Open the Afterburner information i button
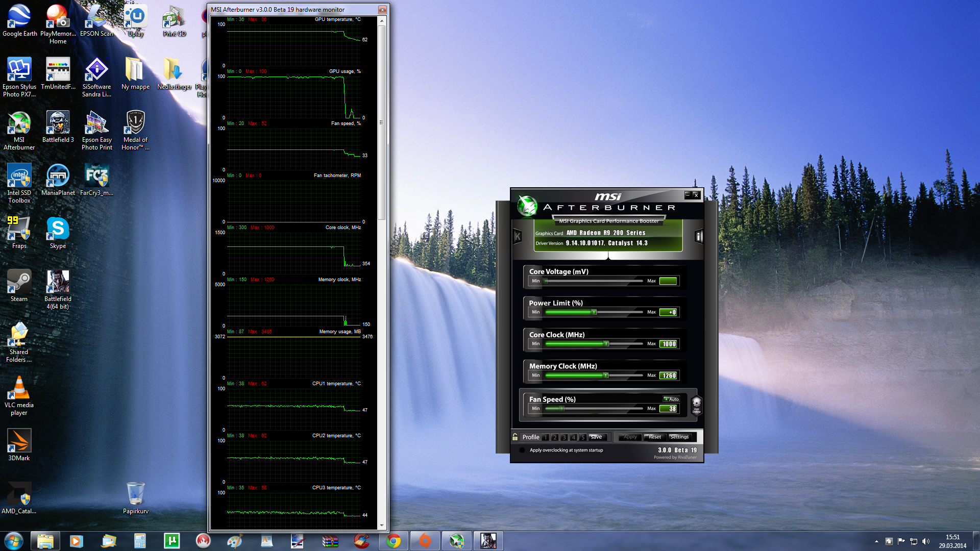The height and width of the screenshot is (551, 980). pyautogui.click(x=699, y=236)
